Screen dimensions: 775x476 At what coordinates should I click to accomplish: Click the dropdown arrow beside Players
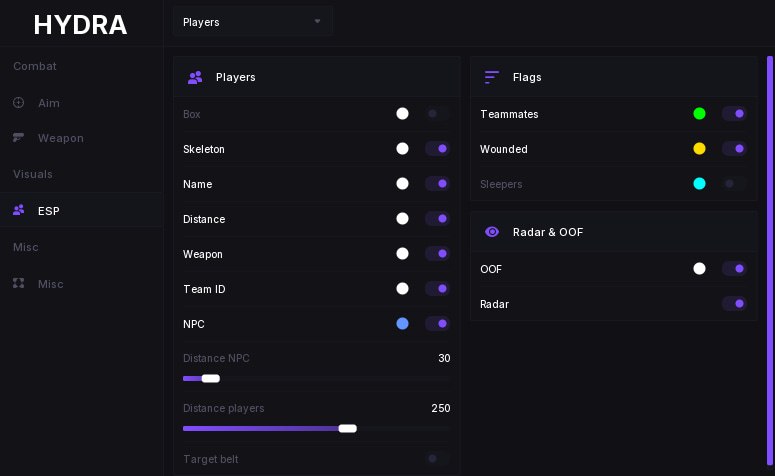[317, 21]
